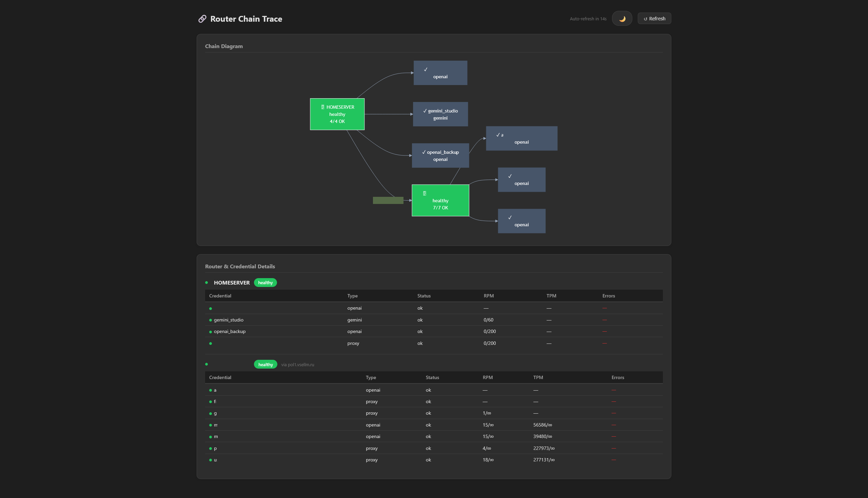Click the checkmark icon in the gemini_studio node
Screen dimensions: 868x498
pyautogui.click(x=425, y=111)
